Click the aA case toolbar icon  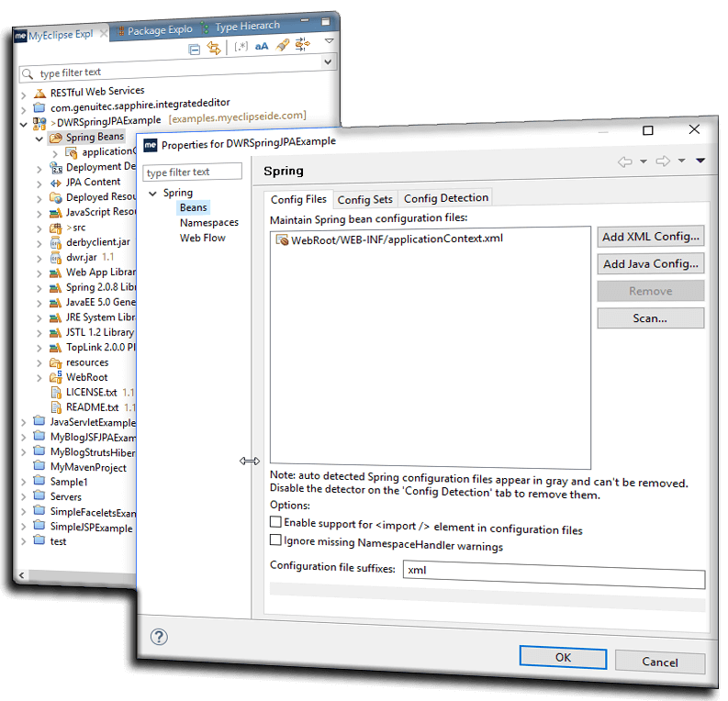pyautogui.click(x=262, y=47)
